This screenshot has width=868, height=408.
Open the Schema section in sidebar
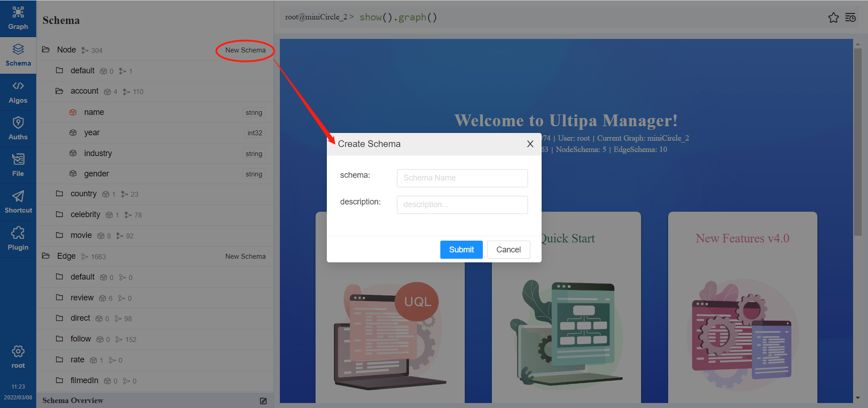point(18,55)
